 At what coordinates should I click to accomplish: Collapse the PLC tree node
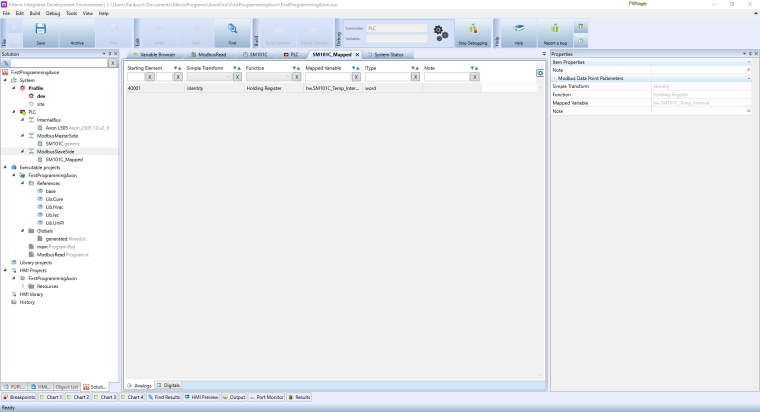(x=14, y=112)
